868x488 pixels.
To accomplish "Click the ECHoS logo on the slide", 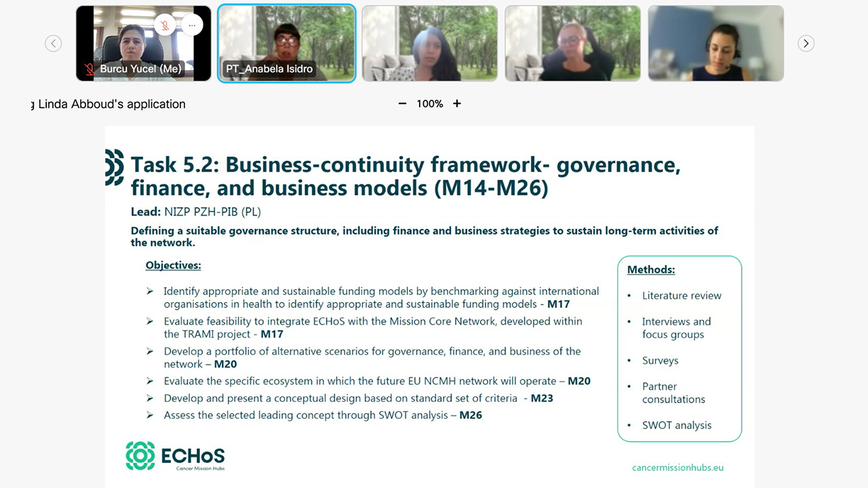I will click(x=175, y=456).
